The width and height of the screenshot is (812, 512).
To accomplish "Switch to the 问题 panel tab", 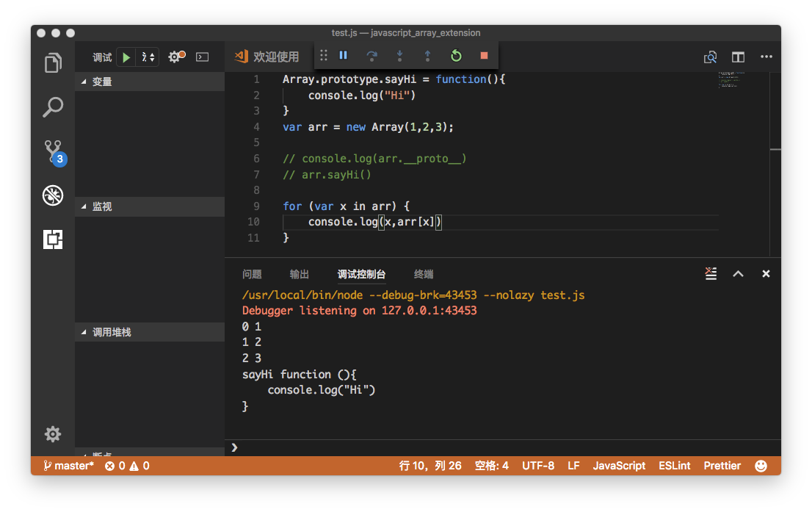I will [253, 274].
